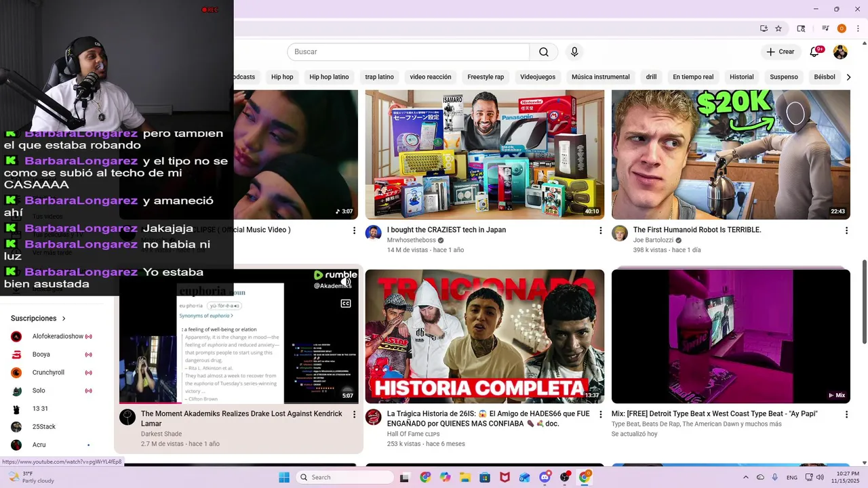
Task: Open options for the music video card
Action: tap(354, 230)
